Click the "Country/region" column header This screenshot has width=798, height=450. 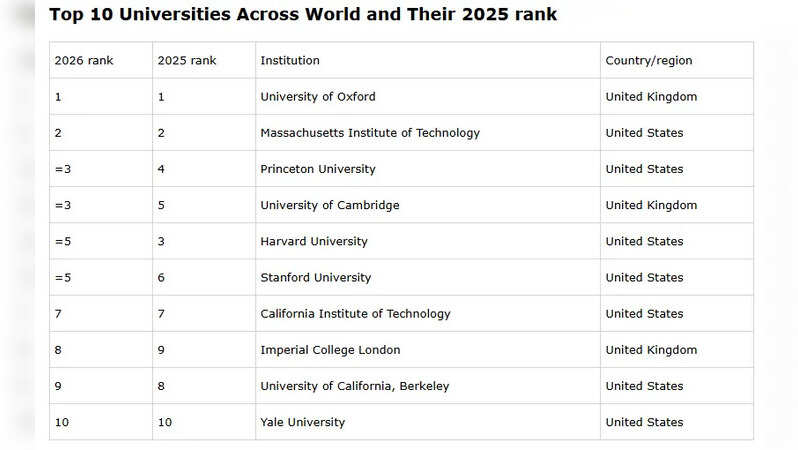(x=648, y=61)
